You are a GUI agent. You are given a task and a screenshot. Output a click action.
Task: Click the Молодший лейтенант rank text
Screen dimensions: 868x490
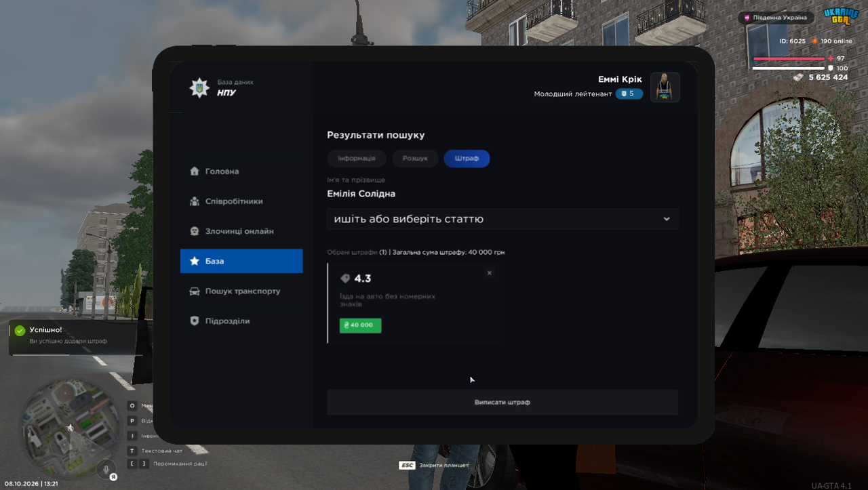click(x=573, y=94)
